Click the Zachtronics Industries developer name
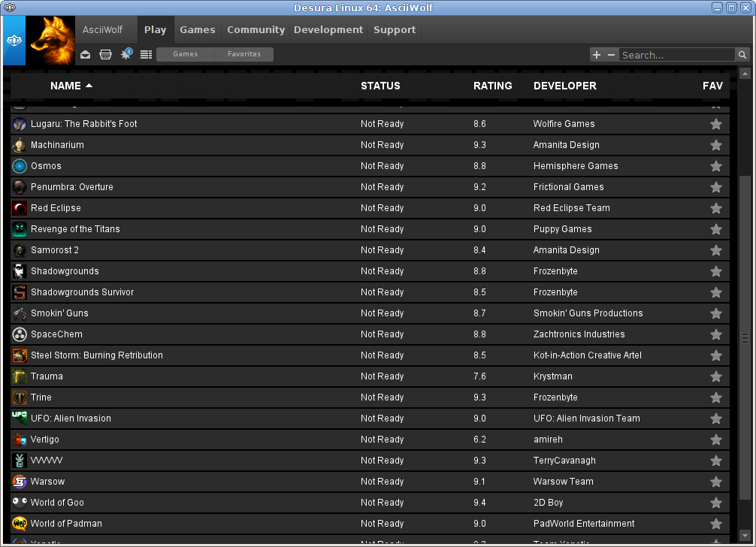This screenshot has width=756, height=547. (x=579, y=334)
